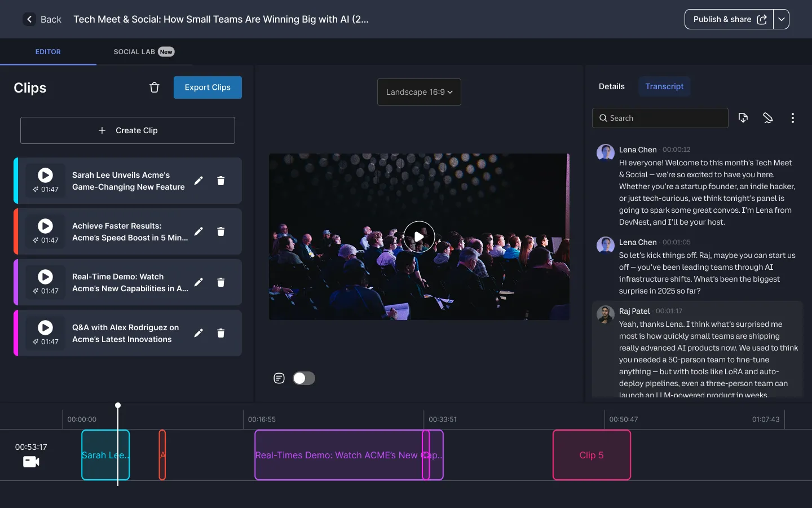
Task: Expand the Publish & share arrow menu
Action: tap(781, 19)
